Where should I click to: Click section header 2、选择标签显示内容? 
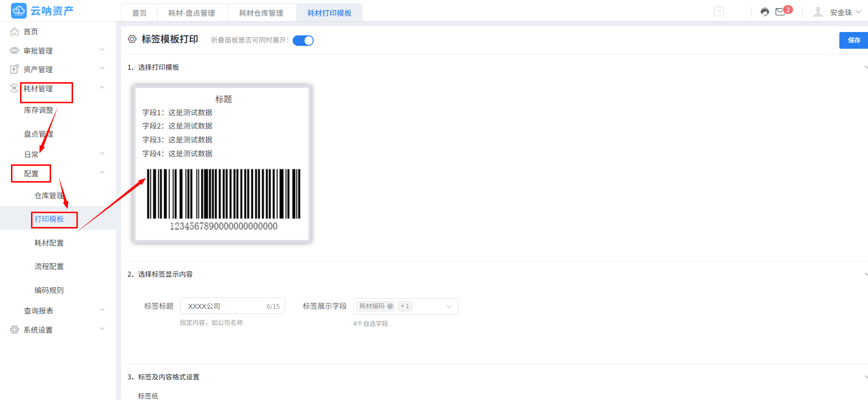[160, 274]
